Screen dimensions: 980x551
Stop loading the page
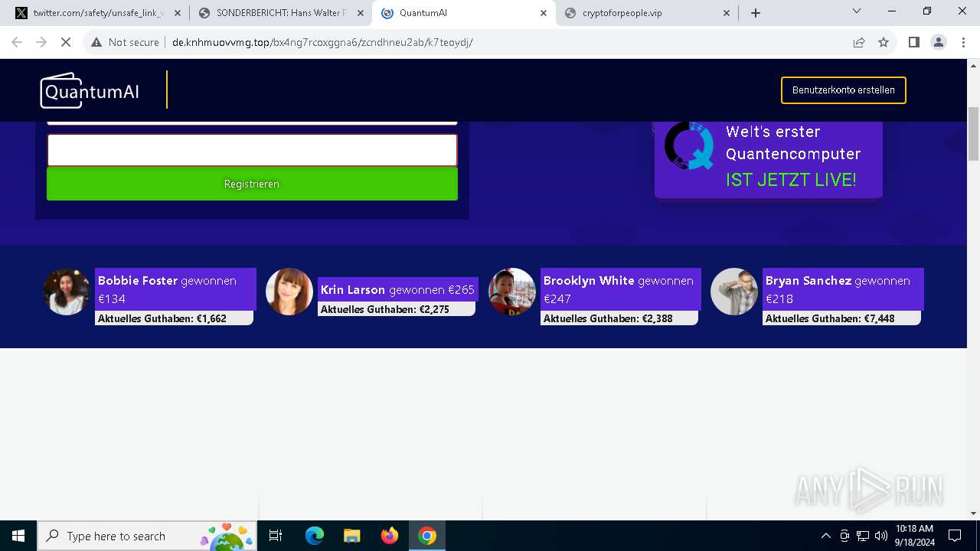(66, 42)
